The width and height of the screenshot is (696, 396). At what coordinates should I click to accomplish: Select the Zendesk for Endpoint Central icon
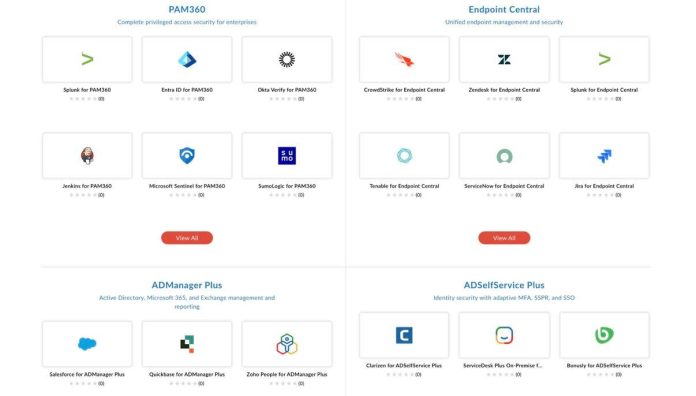[504, 59]
